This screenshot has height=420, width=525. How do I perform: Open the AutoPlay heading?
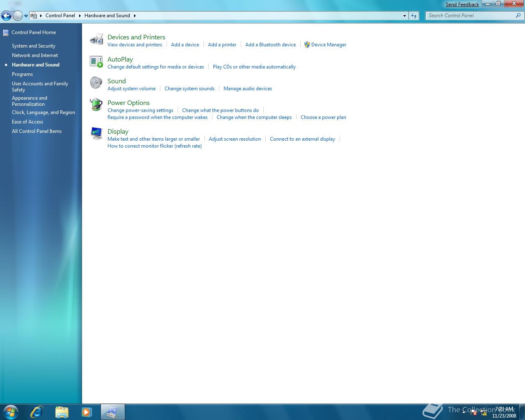(120, 59)
